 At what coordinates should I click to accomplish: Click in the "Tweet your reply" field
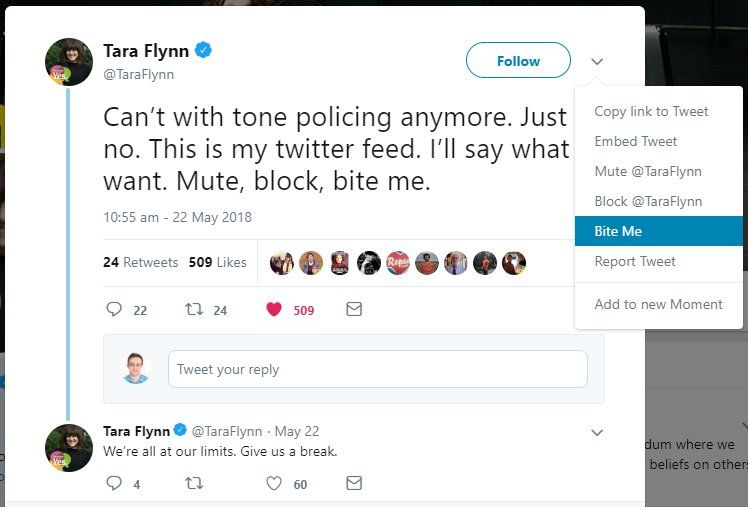point(378,369)
